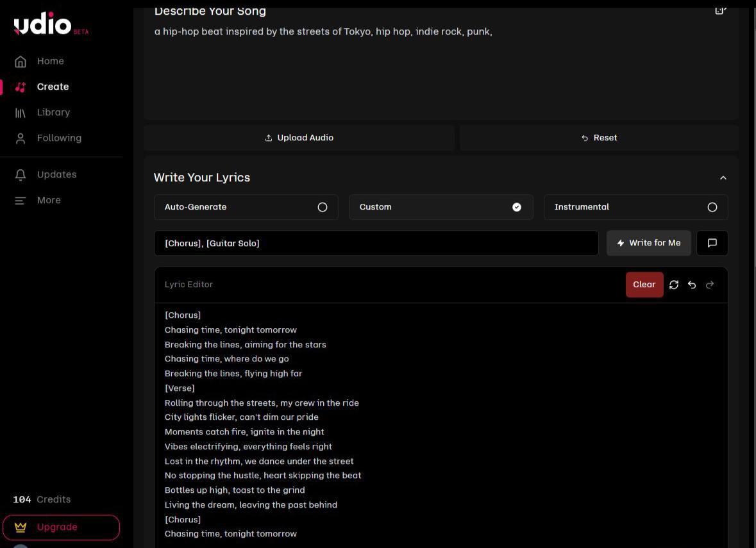Viewport: 756px width, 548px height.
Task: Click the [Verse] tag in lyrics
Action: [x=180, y=388]
